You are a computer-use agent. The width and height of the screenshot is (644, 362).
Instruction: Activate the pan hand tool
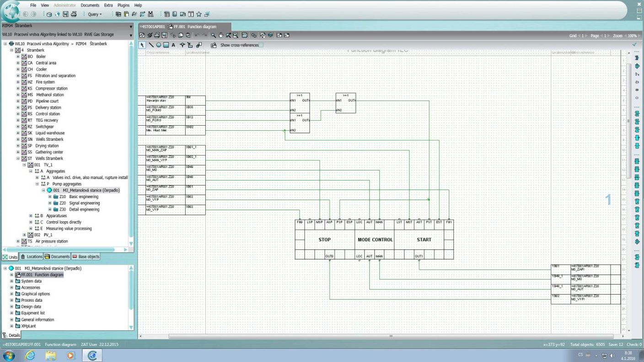220,35
